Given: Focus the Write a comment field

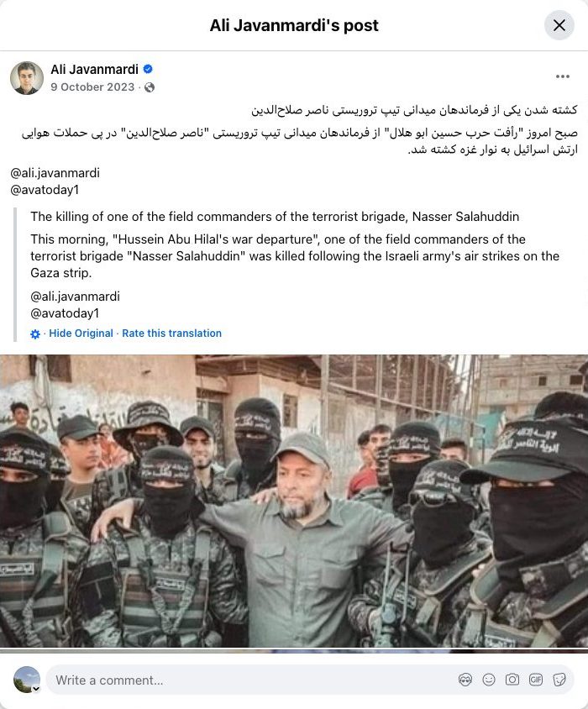Looking at the screenshot, I should 254,680.
